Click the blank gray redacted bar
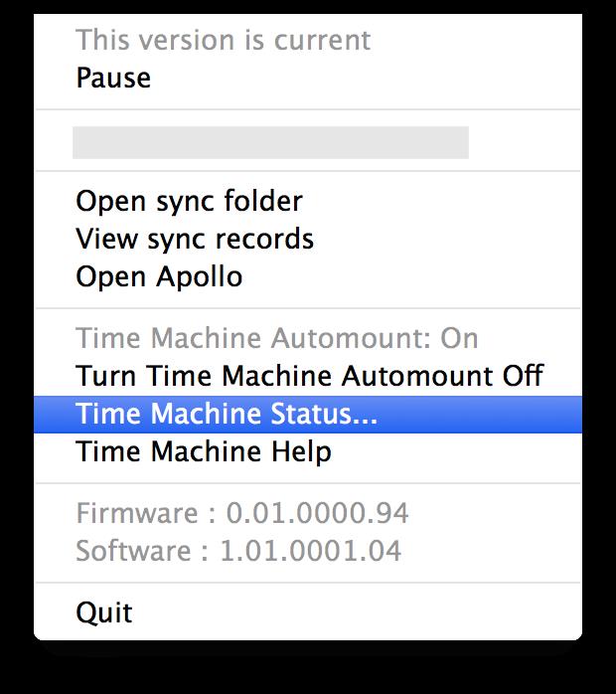Viewport: 616px width, 694px height. click(270, 142)
